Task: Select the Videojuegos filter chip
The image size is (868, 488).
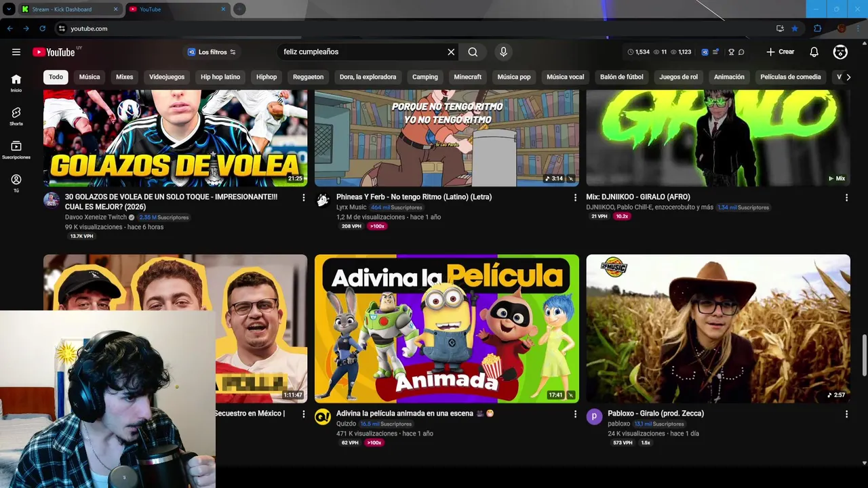Action: (167, 77)
